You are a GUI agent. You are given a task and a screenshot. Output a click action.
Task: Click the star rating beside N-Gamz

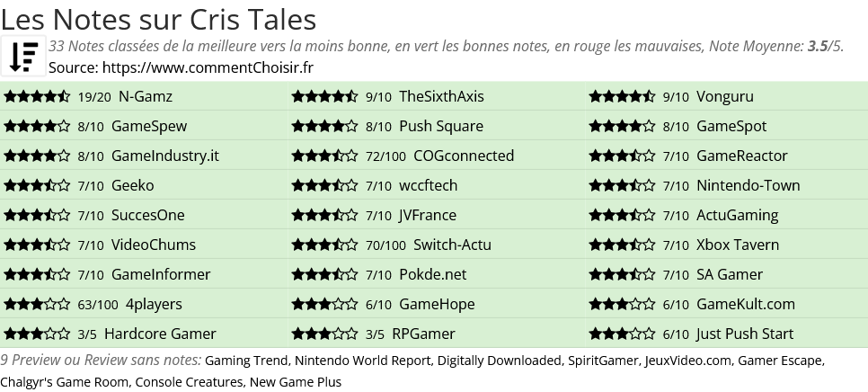tap(37, 97)
